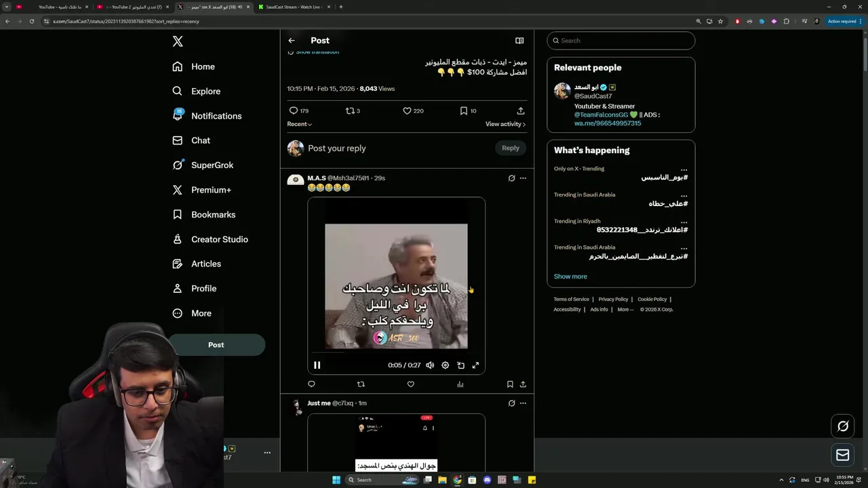Open Grok action on Just me reply
Screen dimensions: 868x488
coord(511,403)
